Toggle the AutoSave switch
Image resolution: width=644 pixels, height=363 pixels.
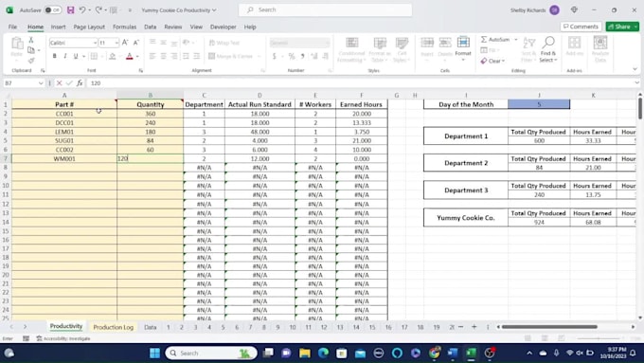53,9
